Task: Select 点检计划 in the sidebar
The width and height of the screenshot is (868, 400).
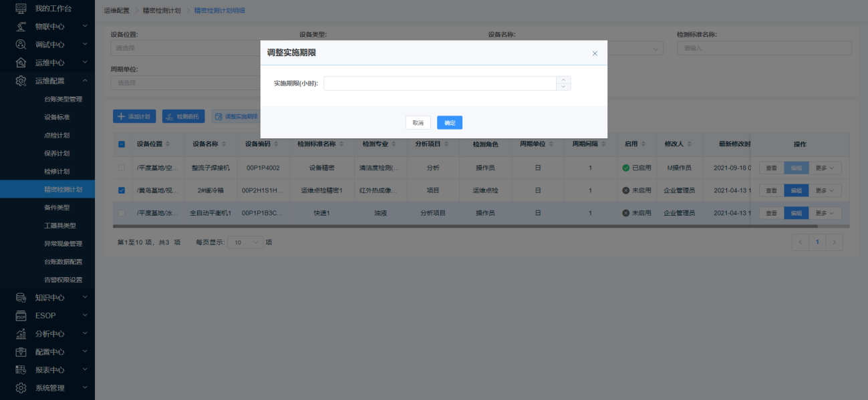Action: pyautogui.click(x=57, y=135)
